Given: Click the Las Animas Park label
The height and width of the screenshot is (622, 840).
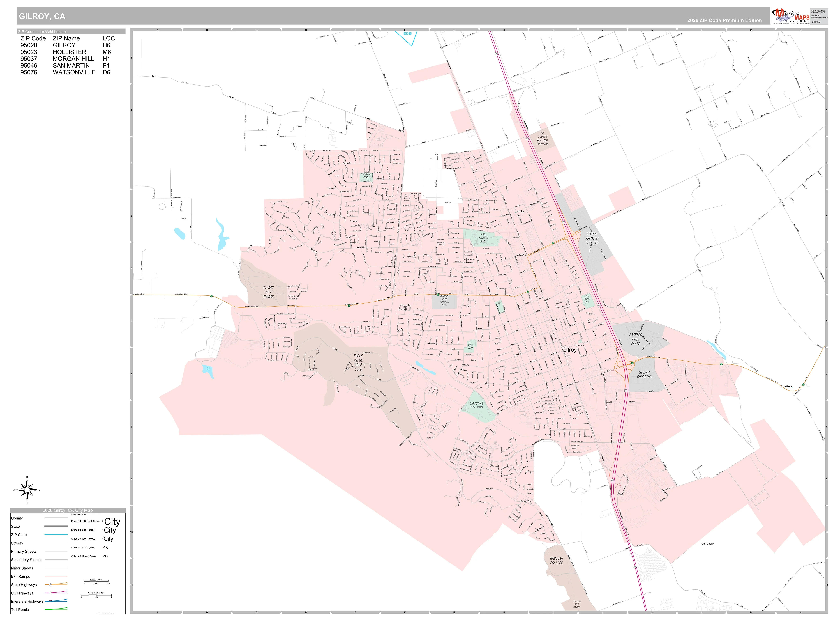Looking at the screenshot, I should pyautogui.click(x=483, y=238).
